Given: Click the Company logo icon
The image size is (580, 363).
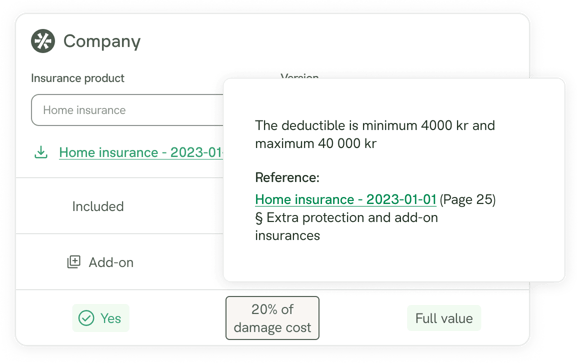Looking at the screenshot, I should (43, 41).
